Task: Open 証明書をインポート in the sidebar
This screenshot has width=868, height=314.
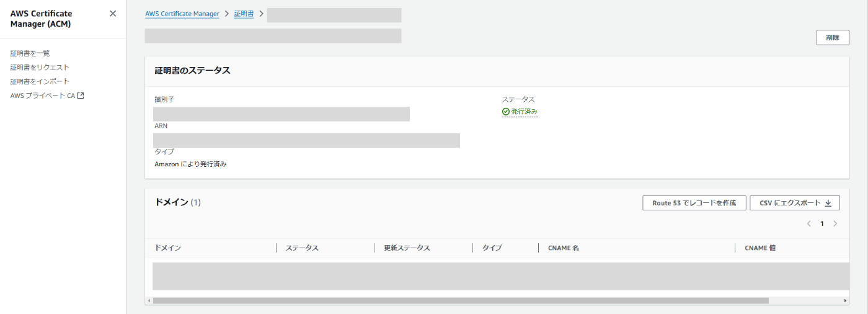Action: point(40,81)
